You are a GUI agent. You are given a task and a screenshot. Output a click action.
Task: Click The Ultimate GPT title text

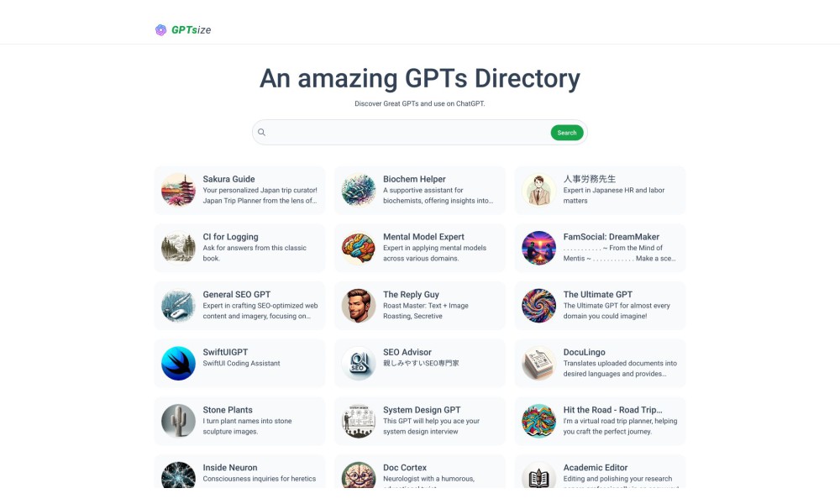point(598,295)
